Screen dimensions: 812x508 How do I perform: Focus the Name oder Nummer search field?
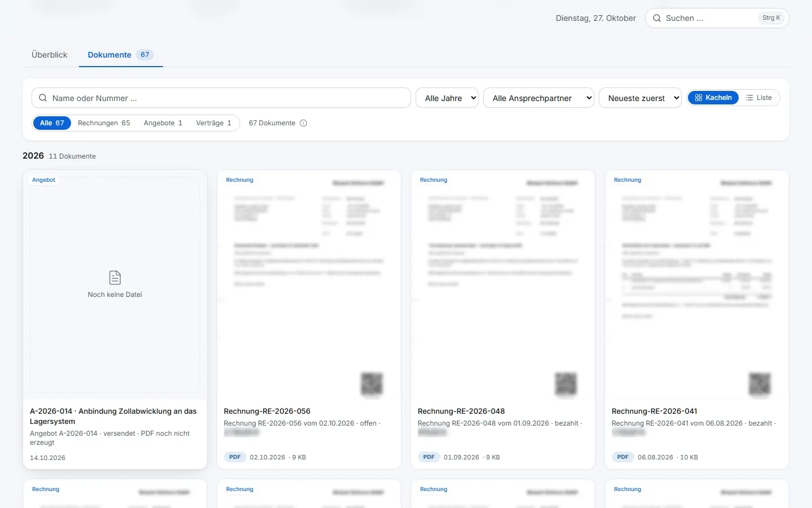pyautogui.click(x=221, y=98)
